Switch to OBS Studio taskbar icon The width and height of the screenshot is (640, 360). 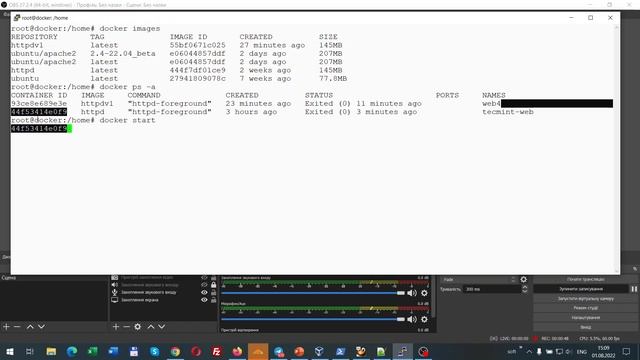coord(423,351)
